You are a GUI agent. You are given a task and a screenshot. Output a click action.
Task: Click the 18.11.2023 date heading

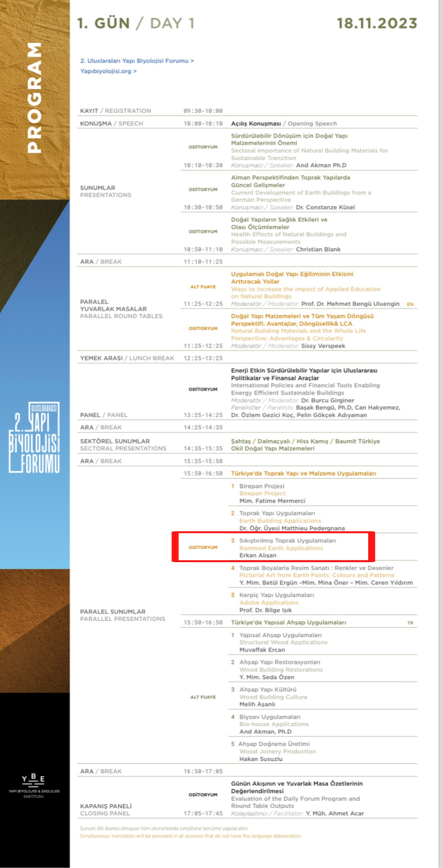(376, 23)
